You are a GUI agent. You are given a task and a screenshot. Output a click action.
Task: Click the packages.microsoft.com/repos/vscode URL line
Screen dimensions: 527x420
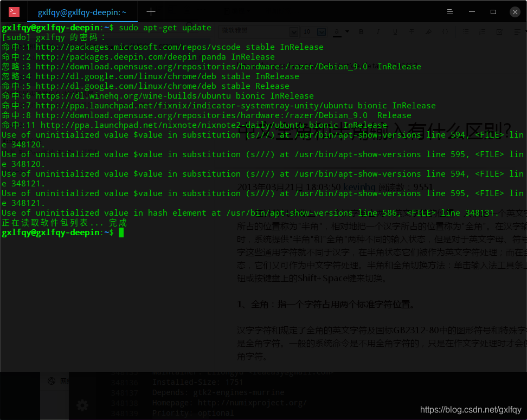click(x=163, y=47)
